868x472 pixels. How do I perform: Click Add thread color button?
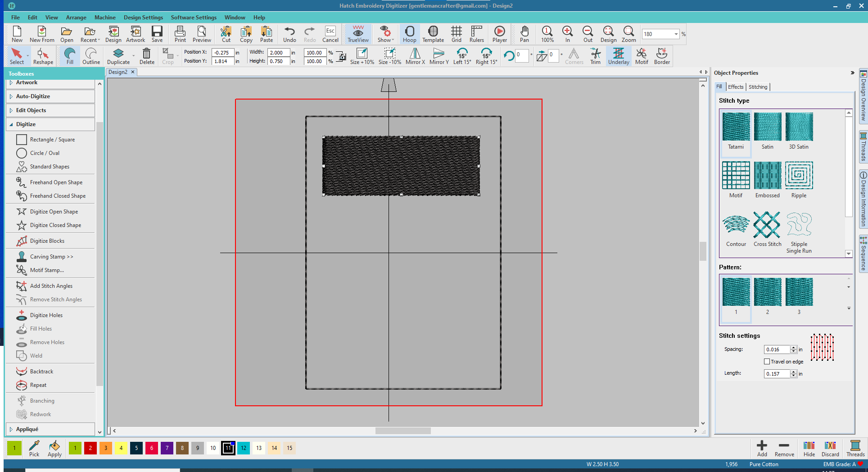(x=762, y=448)
